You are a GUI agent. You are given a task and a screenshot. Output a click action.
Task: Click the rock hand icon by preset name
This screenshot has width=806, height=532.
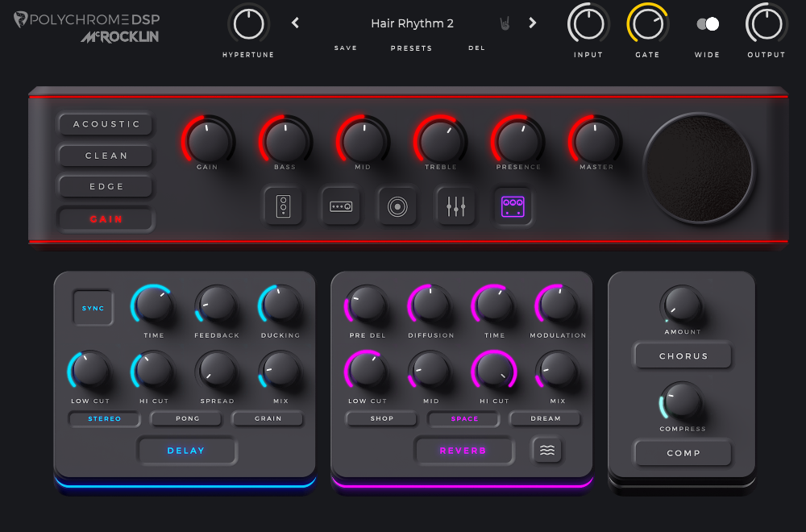coord(504,23)
